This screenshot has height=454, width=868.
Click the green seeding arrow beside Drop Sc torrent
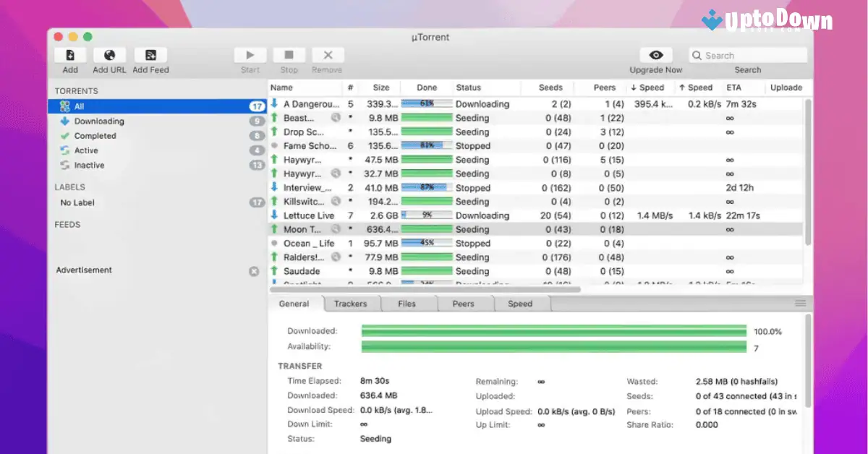(x=274, y=132)
